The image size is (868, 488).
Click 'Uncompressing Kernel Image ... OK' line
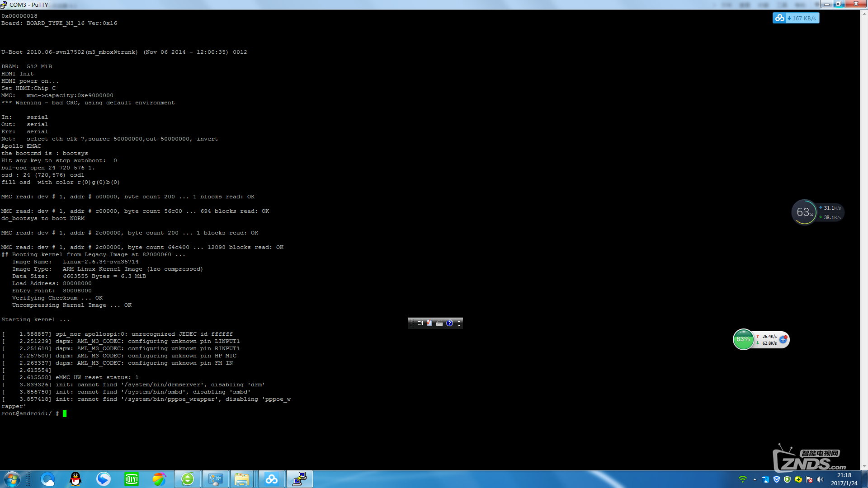click(72, 305)
